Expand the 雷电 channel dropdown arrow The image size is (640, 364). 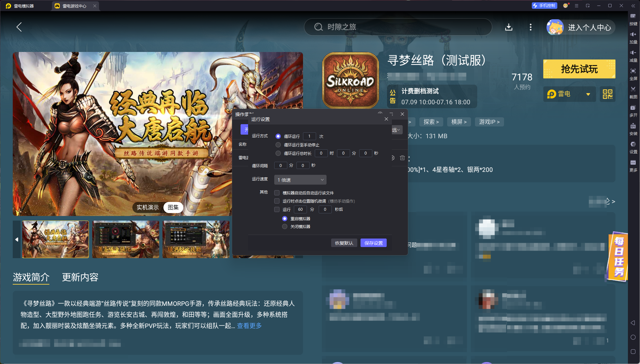pyautogui.click(x=588, y=94)
